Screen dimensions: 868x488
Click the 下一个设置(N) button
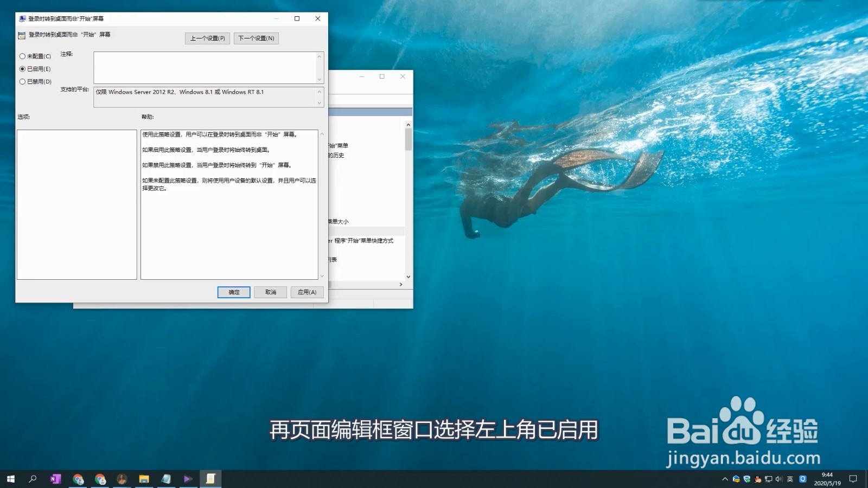[256, 38]
